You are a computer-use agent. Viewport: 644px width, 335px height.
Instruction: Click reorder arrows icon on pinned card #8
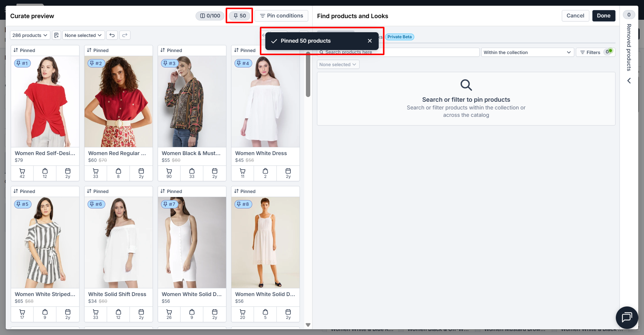pos(236,191)
